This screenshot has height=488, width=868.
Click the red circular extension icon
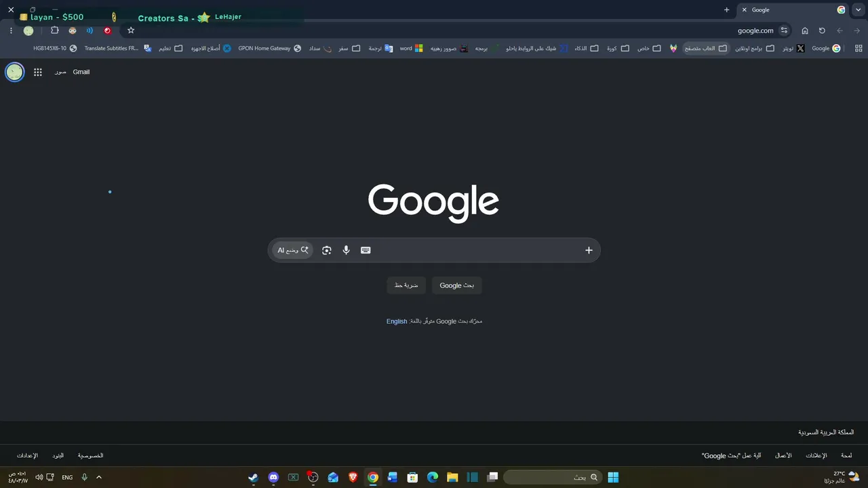click(x=107, y=30)
